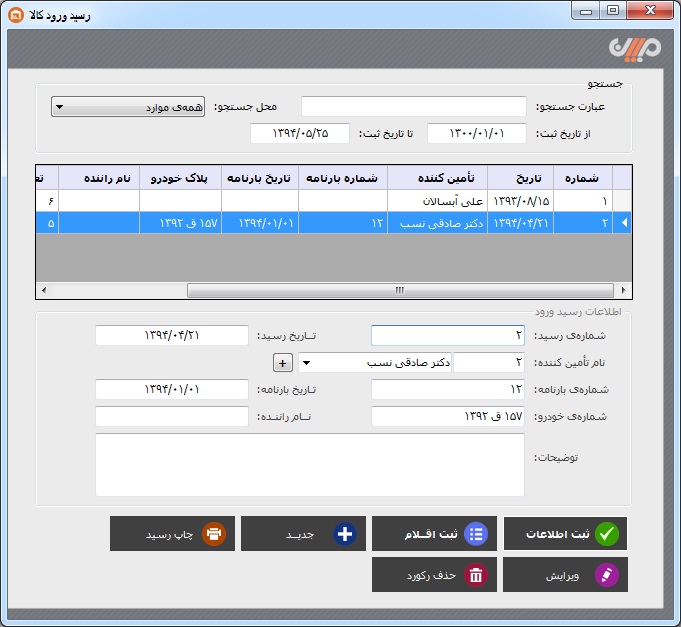Click the blue plus icon for New
The height and width of the screenshot is (627, 681).
[345, 534]
